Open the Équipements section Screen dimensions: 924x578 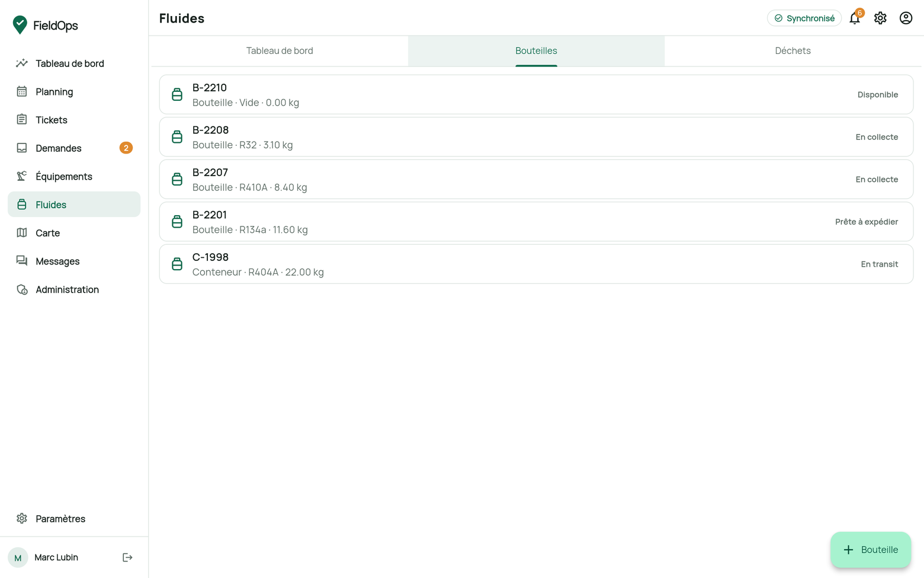[x=74, y=177]
